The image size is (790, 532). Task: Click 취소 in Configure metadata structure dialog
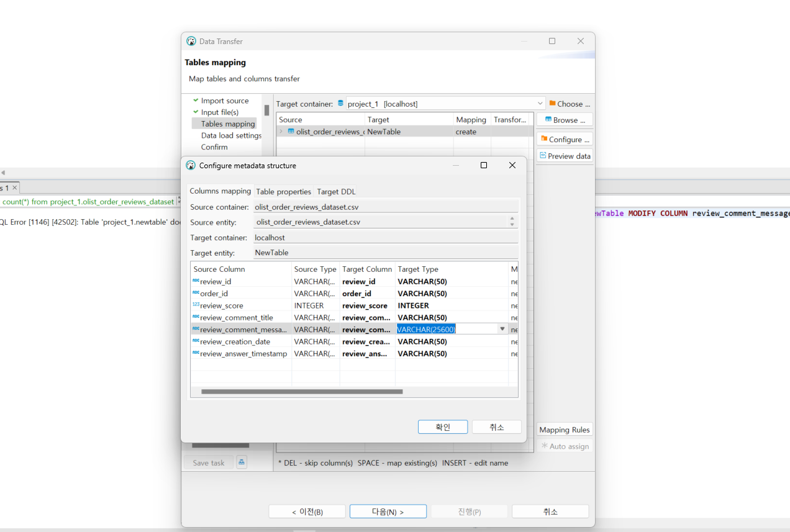[x=497, y=427]
